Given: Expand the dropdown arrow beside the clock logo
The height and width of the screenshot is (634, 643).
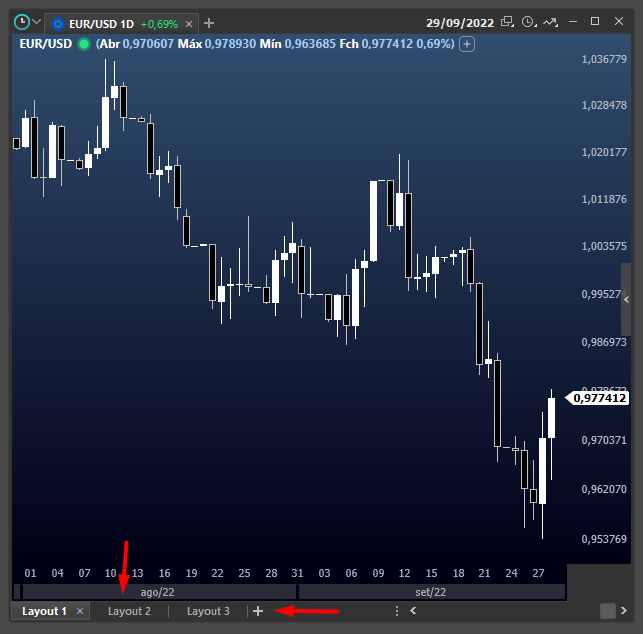Looking at the screenshot, I should coord(37,21).
